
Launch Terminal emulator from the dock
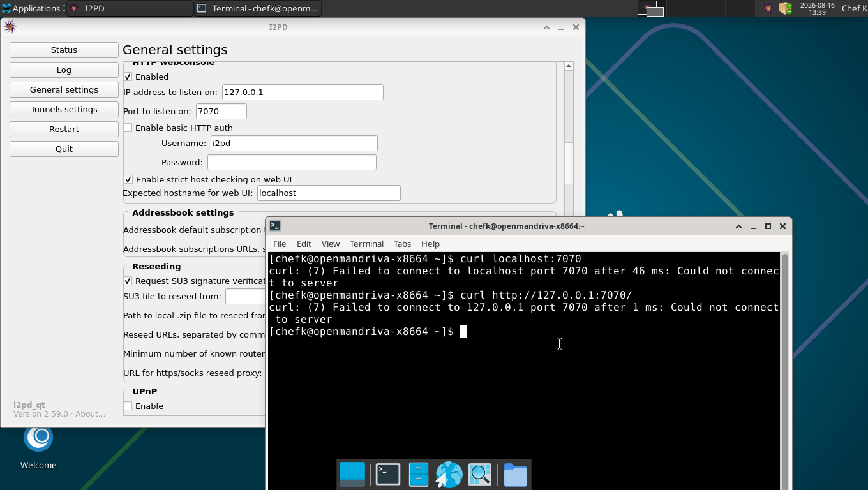pos(387,475)
